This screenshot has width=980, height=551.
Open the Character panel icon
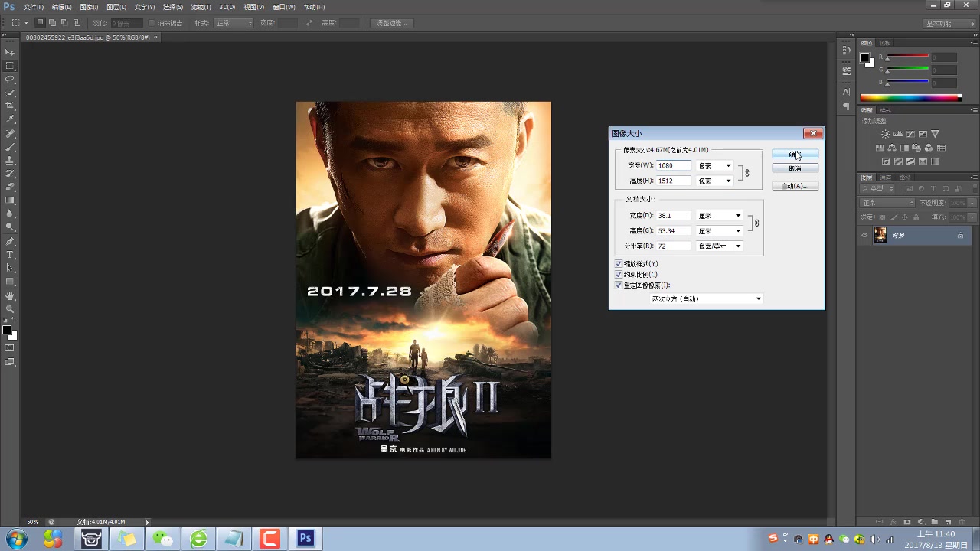click(846, 91)
